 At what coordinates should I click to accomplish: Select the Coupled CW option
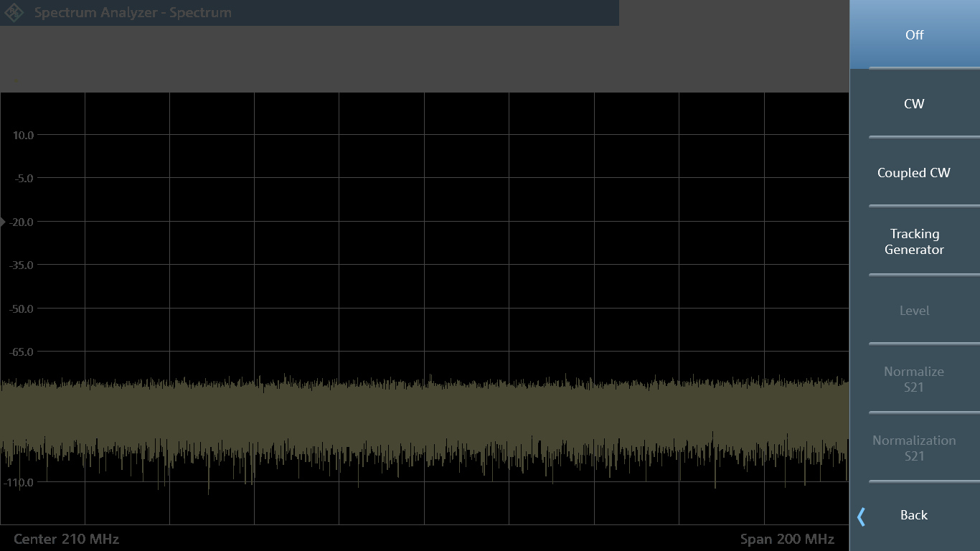[915, 173]
